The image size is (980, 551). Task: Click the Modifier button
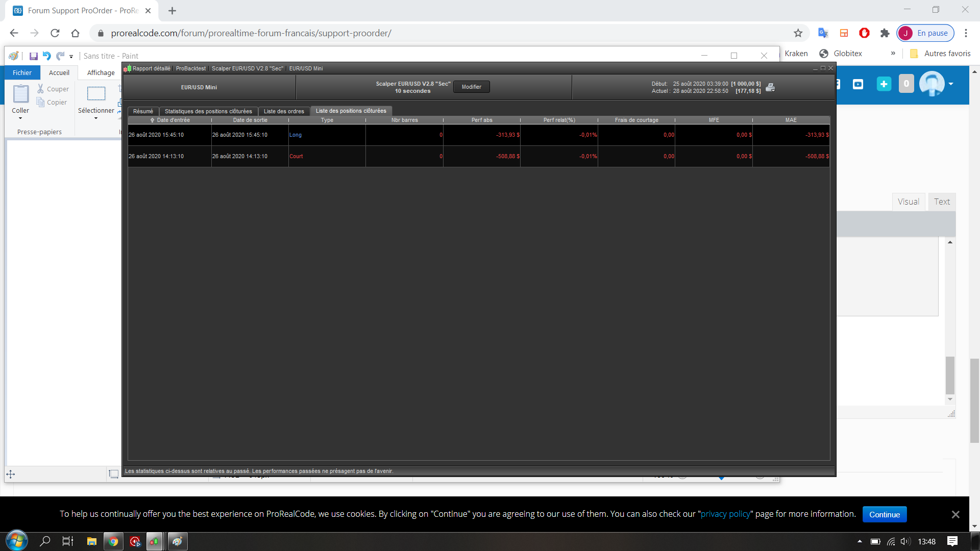[x=471, y=87]
